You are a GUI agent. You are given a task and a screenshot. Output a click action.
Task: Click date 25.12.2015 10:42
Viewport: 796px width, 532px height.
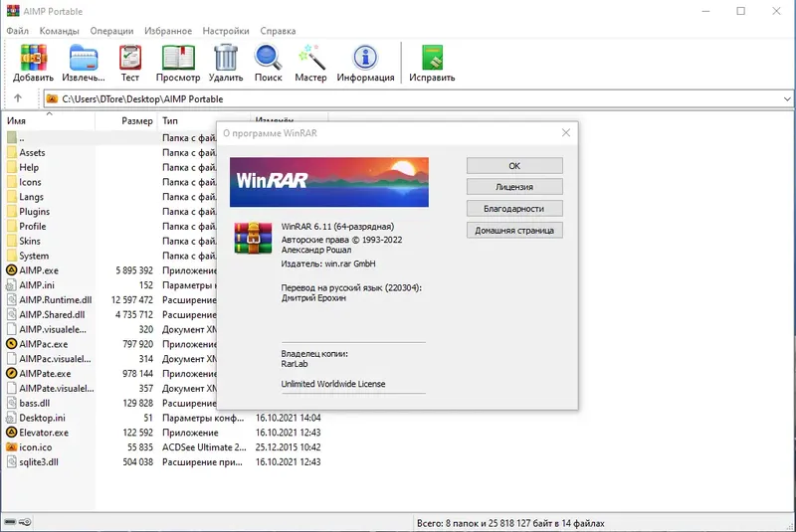click(x=288, y=447)
